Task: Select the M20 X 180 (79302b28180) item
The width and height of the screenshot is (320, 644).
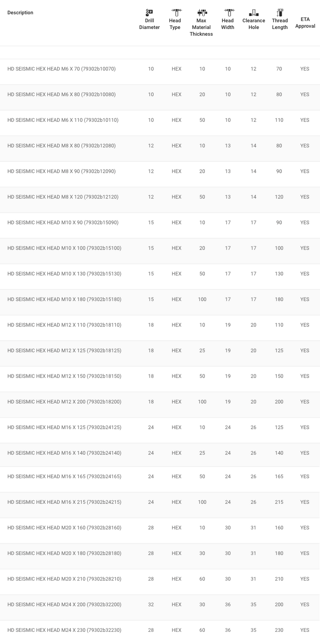Action: tap(160, 554)
